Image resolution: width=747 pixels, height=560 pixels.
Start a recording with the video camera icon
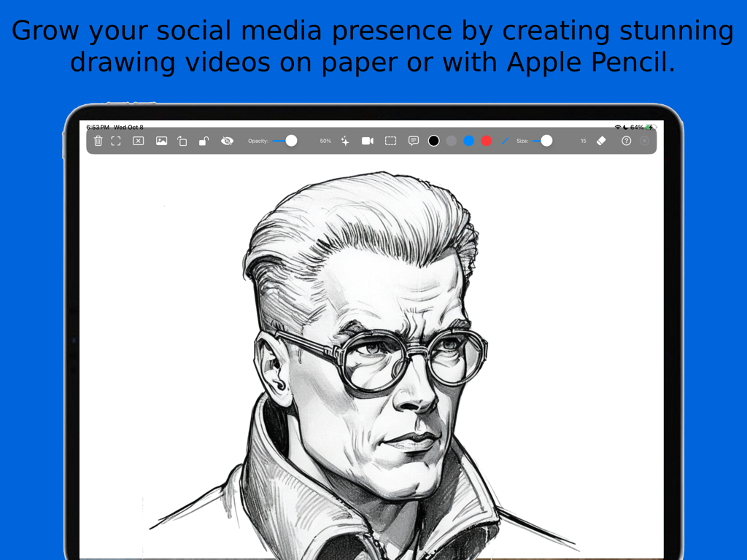pyautogui.click(x=368, y=141)
